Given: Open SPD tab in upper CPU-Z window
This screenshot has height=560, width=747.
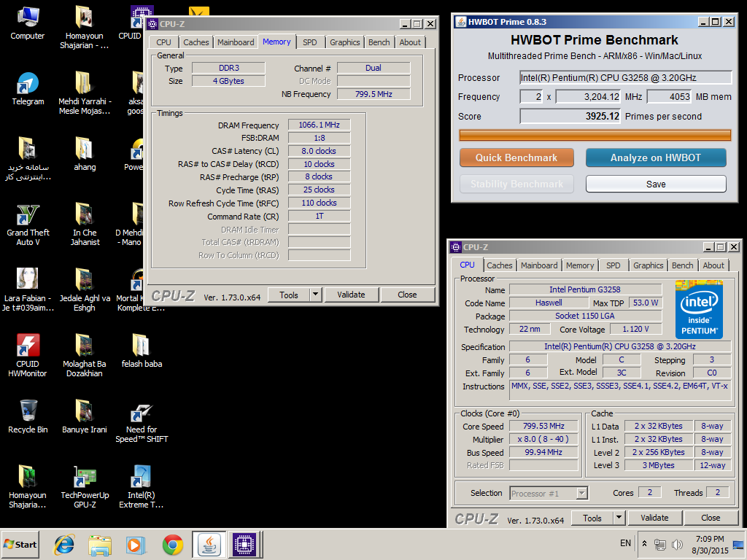Looking at the screenshot, I should tap(309, 42).
